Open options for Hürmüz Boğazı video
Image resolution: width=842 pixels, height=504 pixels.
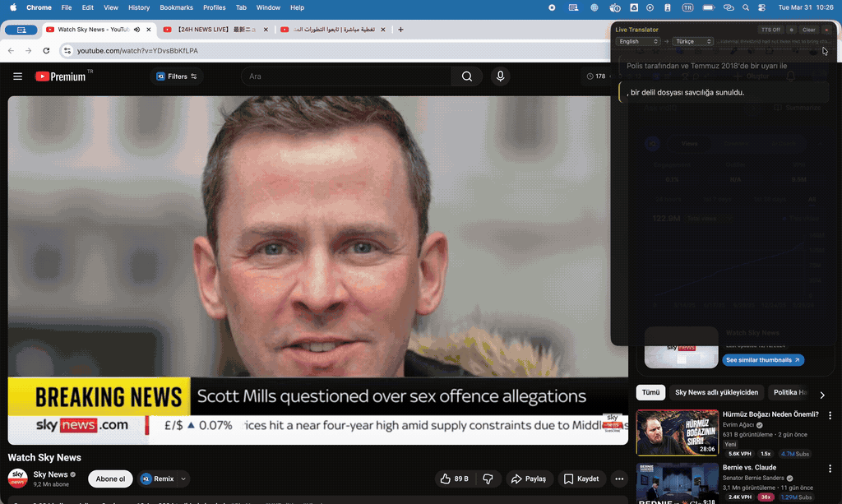[x=830, y=415]
